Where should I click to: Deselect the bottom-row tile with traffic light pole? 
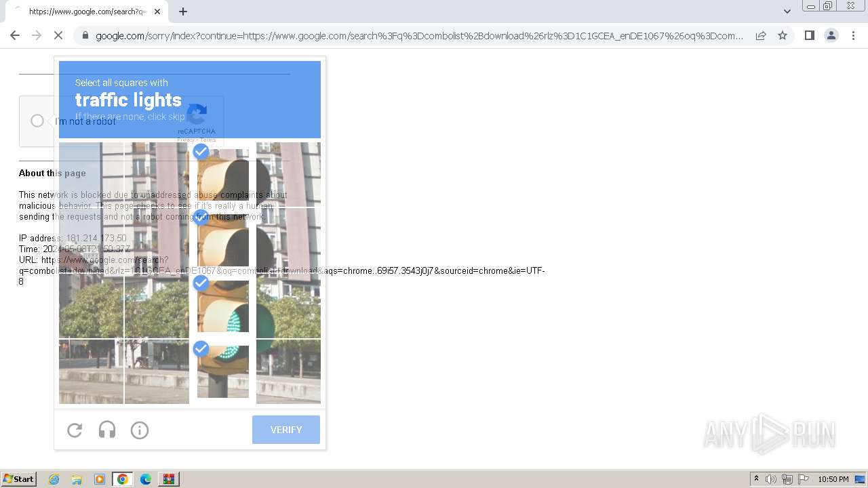(x=223, y=372)
